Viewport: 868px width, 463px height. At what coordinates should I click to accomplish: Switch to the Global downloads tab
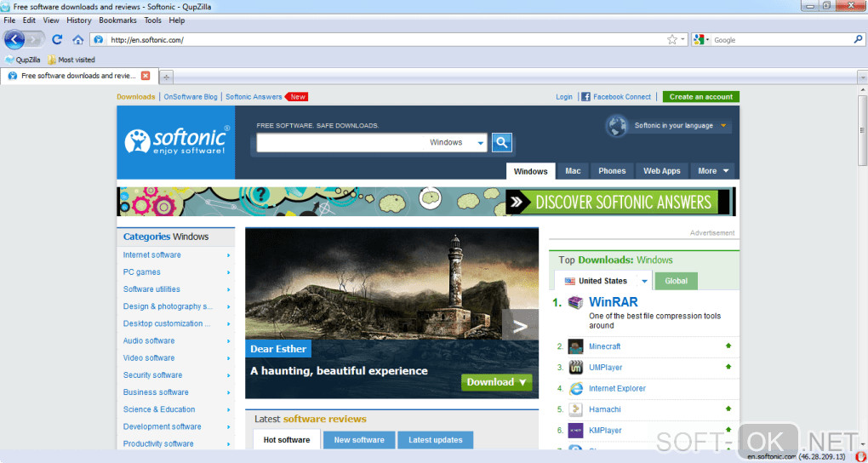(676, 281)
